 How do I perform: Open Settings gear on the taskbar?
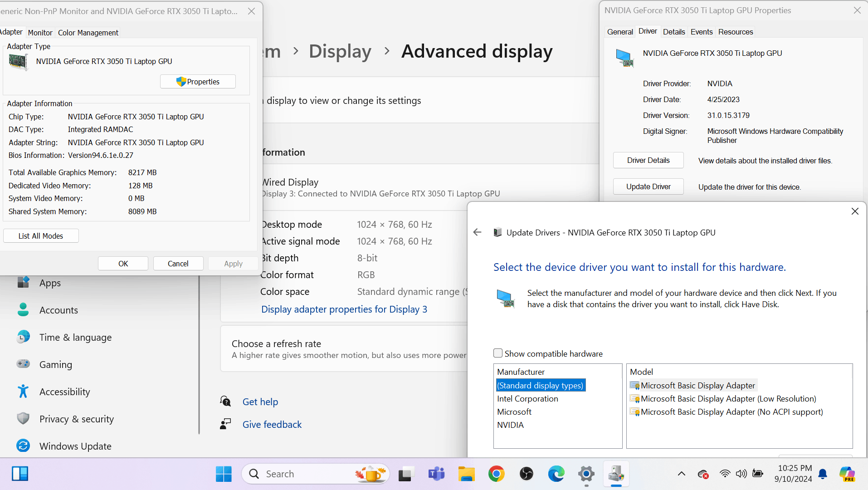pyautogui.click(x=586, y=474)
